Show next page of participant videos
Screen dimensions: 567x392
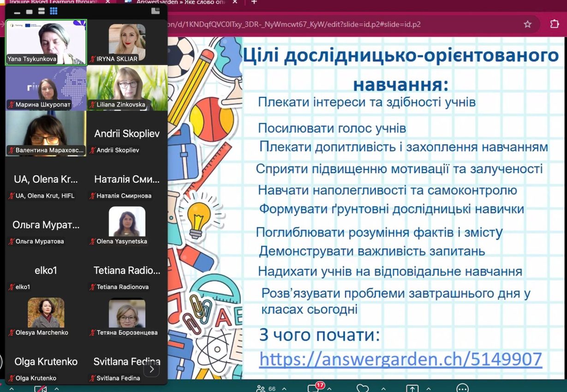point(151,369)
